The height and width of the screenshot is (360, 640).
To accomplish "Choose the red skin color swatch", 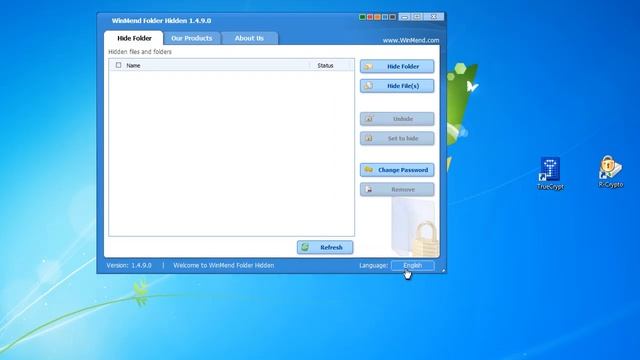I will point(370,17).
